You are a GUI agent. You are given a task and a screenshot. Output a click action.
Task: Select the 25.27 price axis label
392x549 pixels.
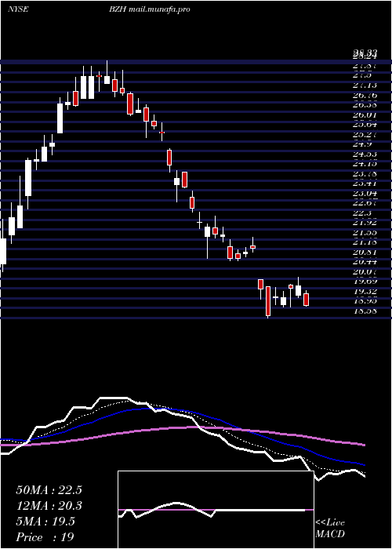[365, 134]
